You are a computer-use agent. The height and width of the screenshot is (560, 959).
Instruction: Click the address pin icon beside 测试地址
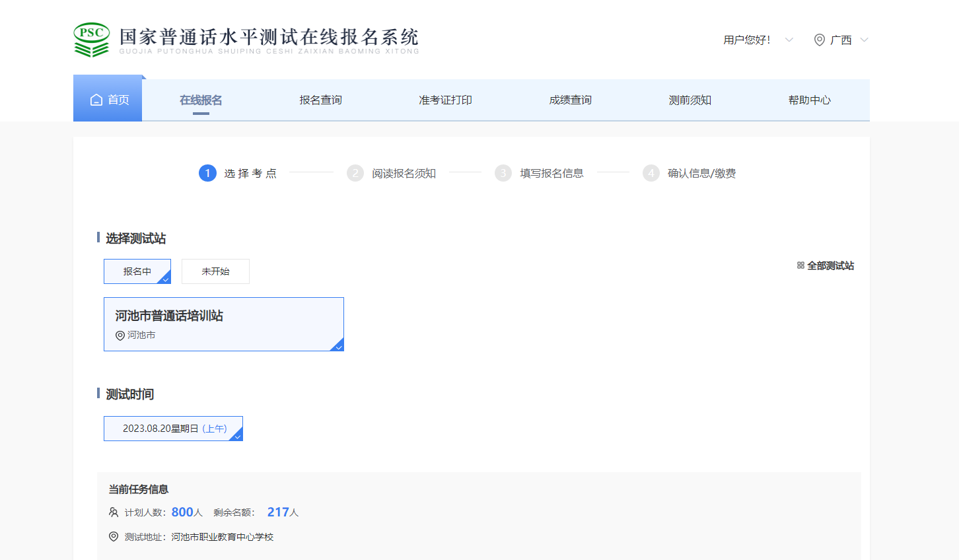pos(114,537)
